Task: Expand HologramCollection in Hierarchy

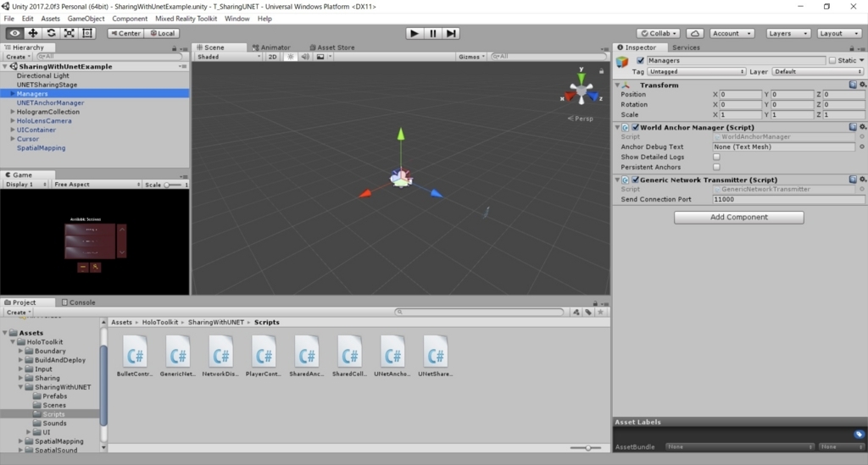Action: tap(12, 112)
